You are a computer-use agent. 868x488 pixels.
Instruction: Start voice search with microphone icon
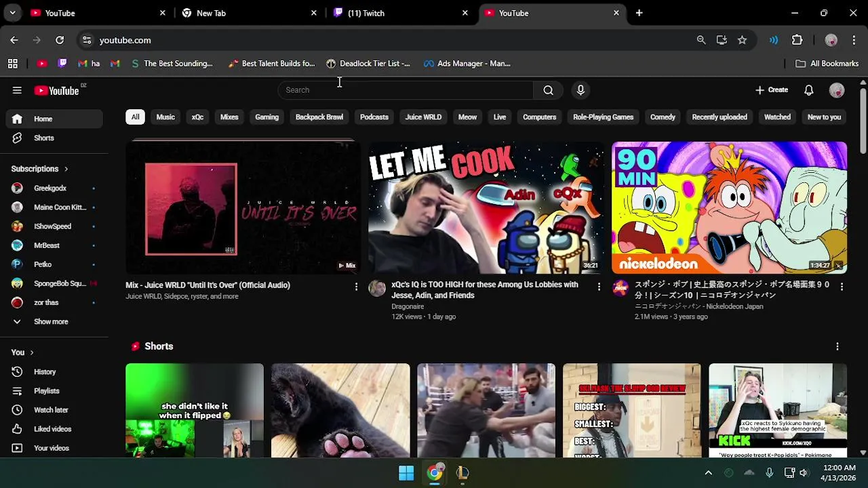point(580,90)
